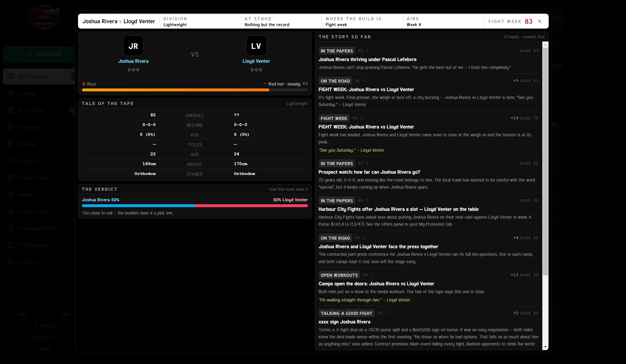The image size is (626, 364).
Task: Click the Load button
Action: pyautogui.click(x=65, y=314)
